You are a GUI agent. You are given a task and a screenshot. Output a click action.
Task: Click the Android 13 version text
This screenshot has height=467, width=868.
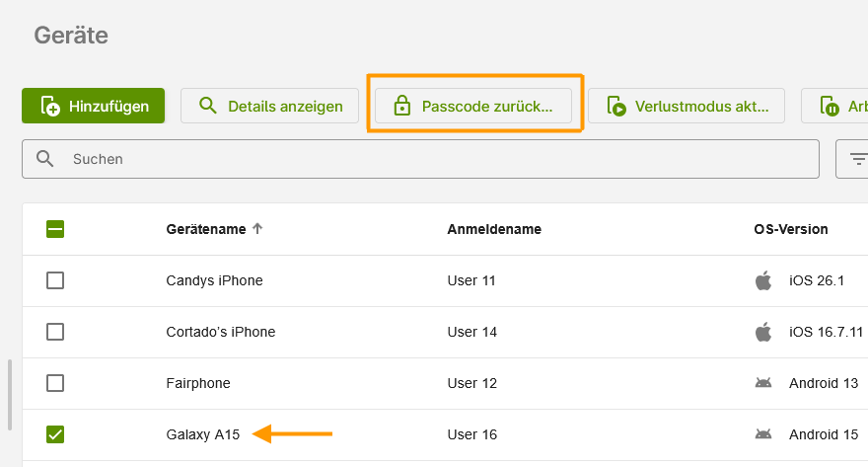tap(824, 383)
